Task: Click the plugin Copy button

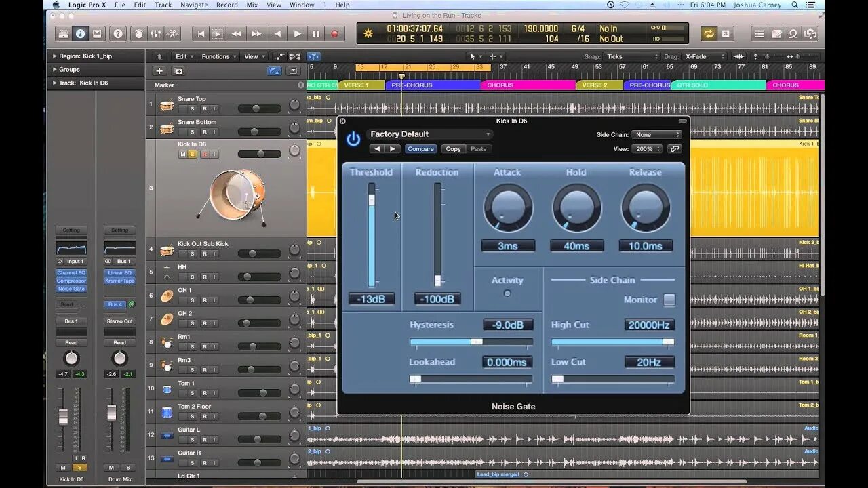Action: click(453, 149)
